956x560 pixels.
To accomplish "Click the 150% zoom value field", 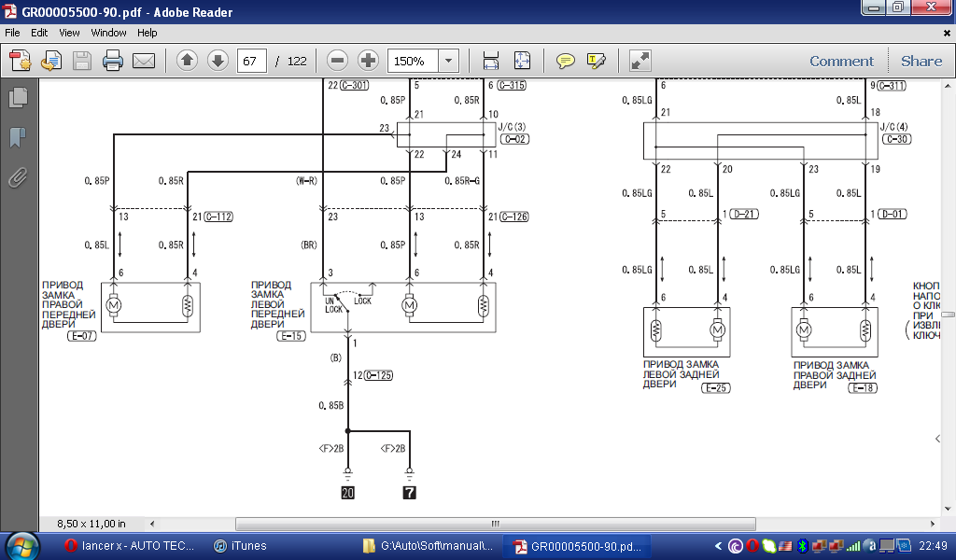I will click(x=412, y=61).
